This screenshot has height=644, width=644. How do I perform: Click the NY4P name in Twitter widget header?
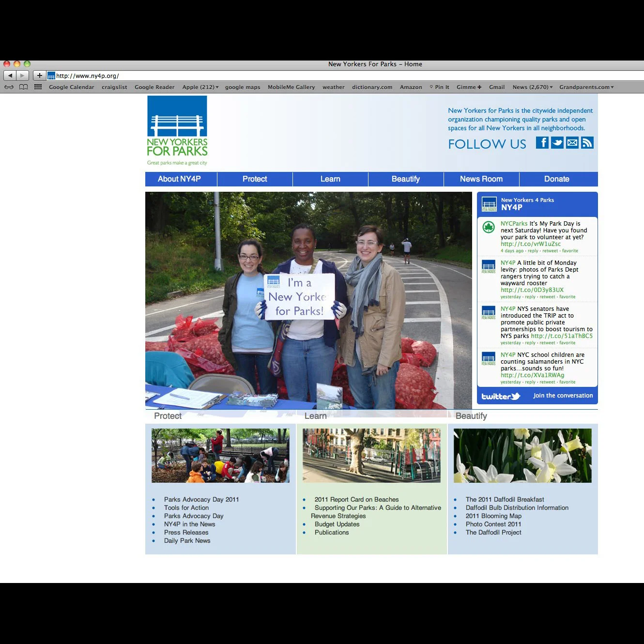[512, 207]
